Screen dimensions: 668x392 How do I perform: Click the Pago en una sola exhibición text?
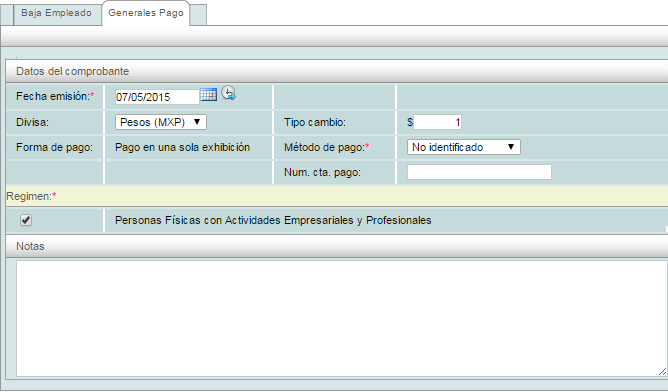(x=182, y=147)
